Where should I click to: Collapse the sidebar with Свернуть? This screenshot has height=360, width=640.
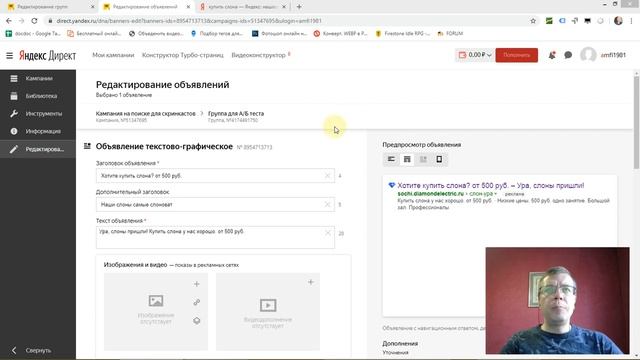(x=38, y=350)
